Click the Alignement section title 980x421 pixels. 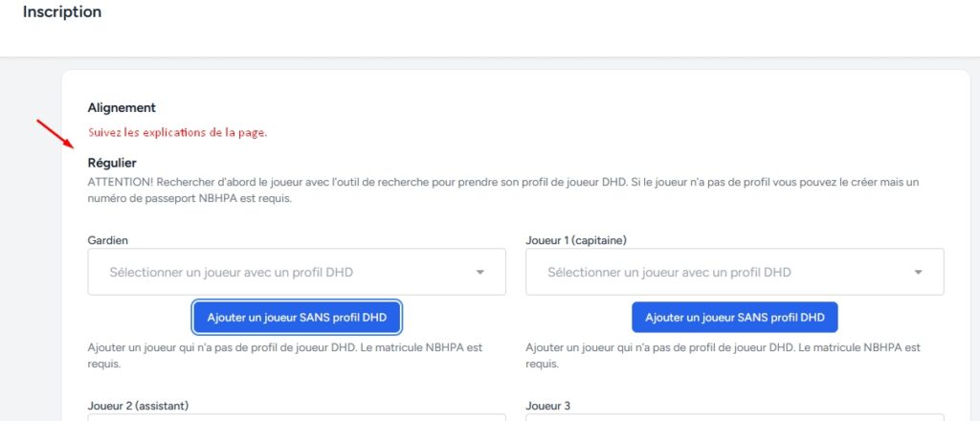(122, 107)
